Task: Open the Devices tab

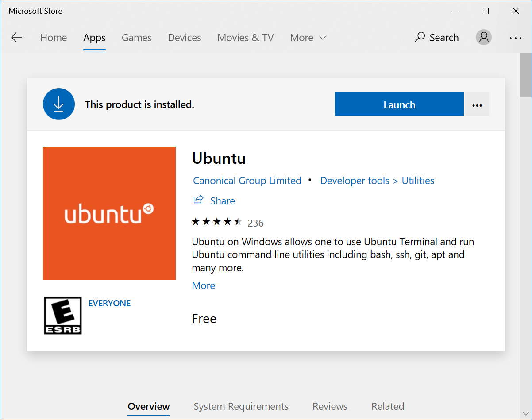Action: 185,38
